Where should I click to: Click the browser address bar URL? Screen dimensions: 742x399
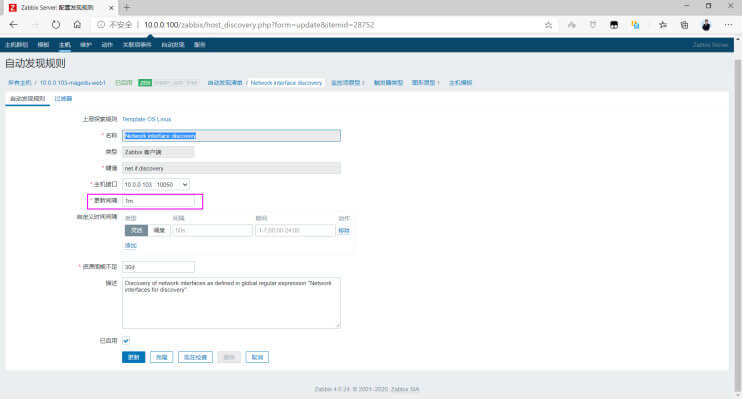click(259, 25)
